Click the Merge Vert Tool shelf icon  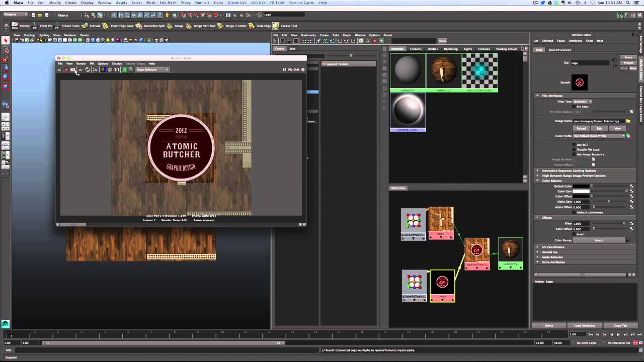coord(189,26)
